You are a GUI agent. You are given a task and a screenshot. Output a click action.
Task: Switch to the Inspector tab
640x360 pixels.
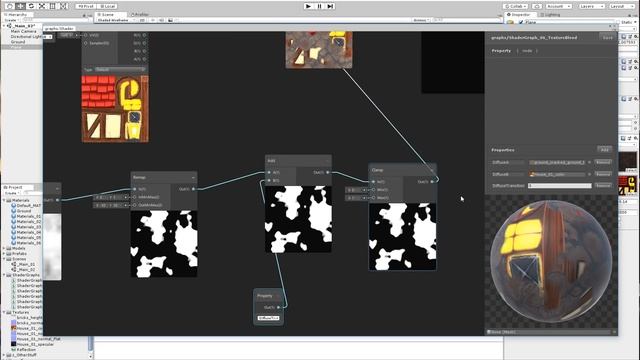click(519, 14)
